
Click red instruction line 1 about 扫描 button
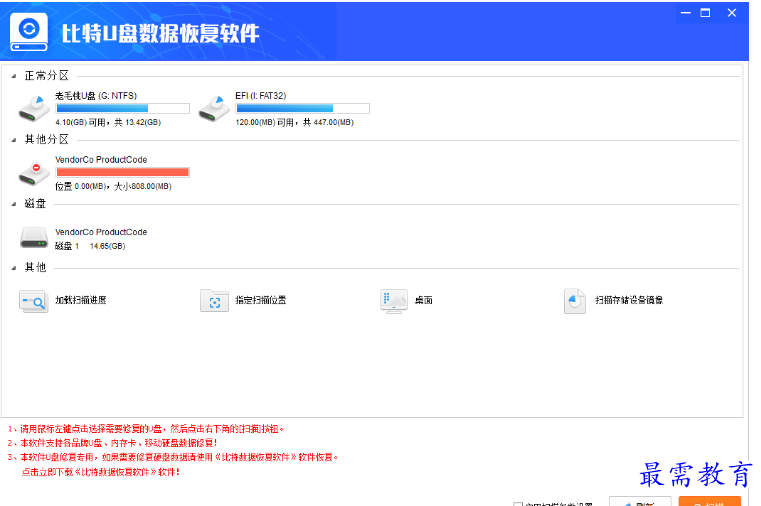pos(146,429)
